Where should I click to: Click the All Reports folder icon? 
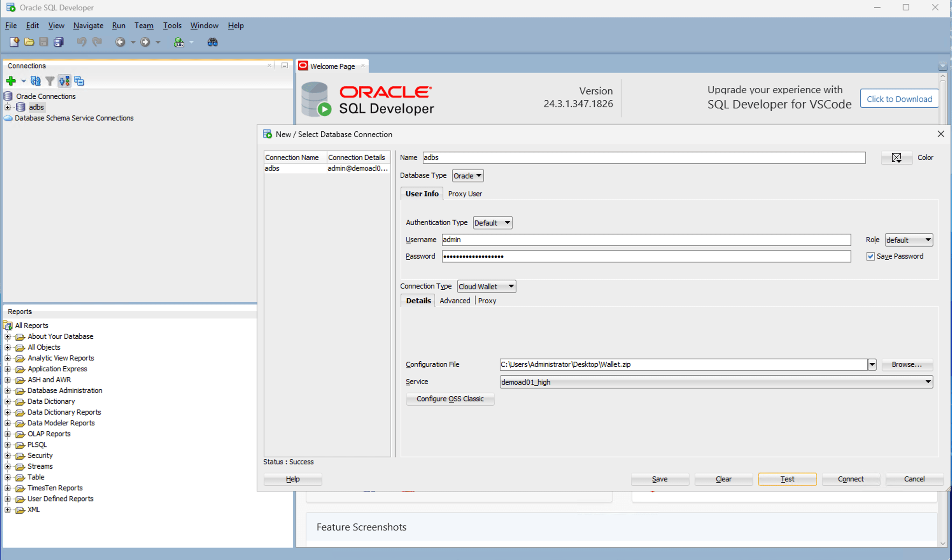[x=8, y=325]
